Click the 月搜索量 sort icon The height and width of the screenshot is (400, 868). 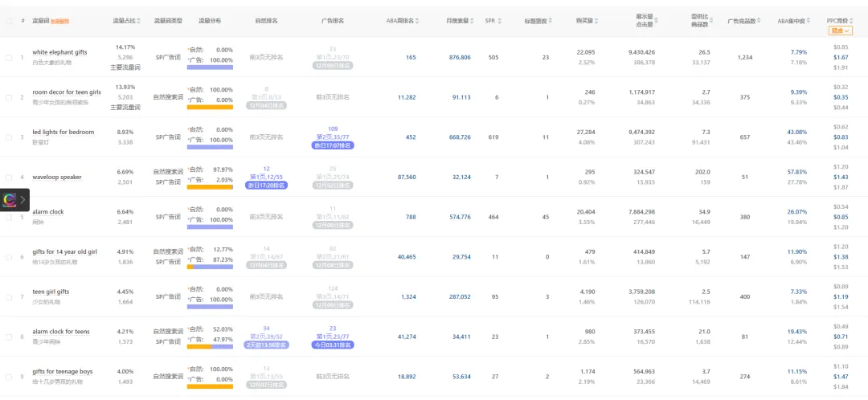coord(473,20)
